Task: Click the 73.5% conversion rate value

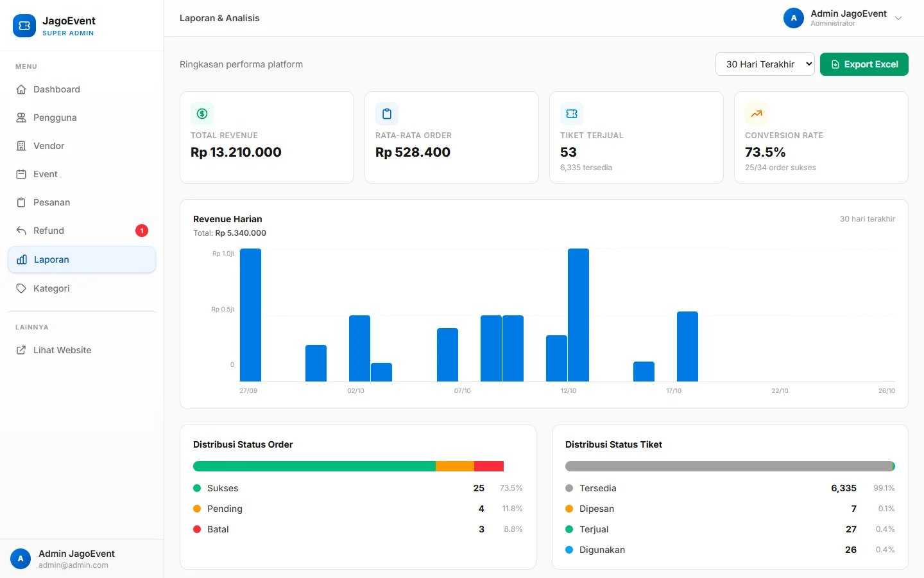Action: pos(765,152)
